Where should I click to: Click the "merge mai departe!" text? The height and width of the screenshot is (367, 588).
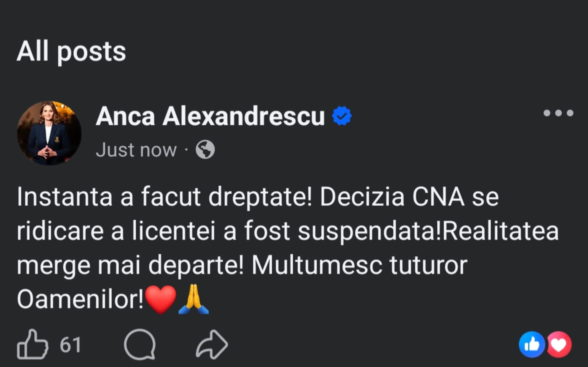[130, 265]
